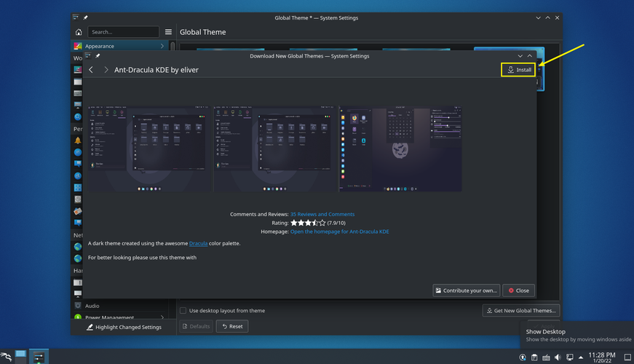Select the second globe icon under Net heading
Image resolution: width=634 pixels, height=364 pixels.
(78, 258)
